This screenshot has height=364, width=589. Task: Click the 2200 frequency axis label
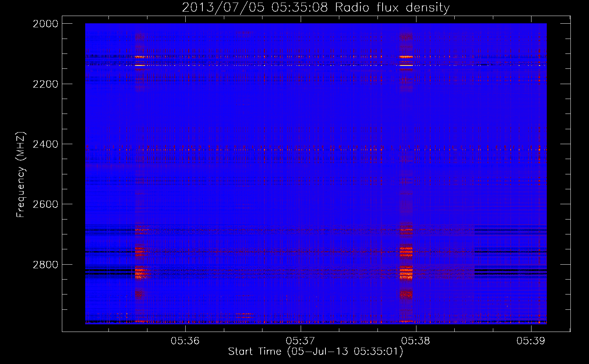pos(46,84)
